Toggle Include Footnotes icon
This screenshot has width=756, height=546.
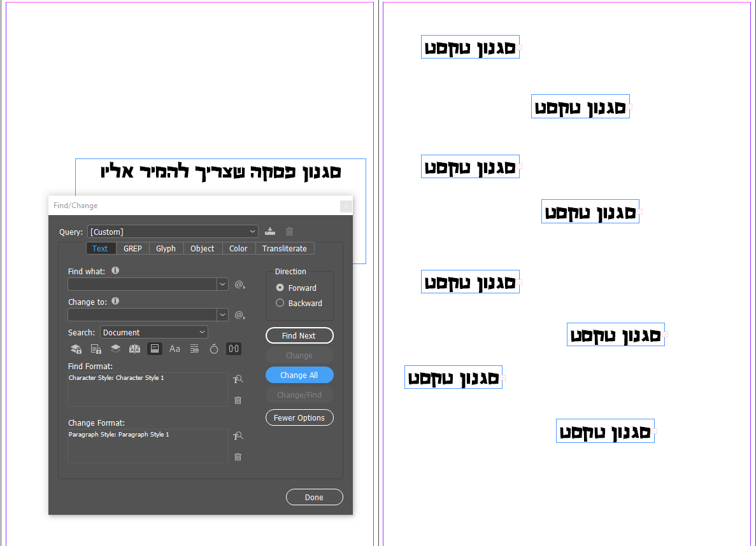154,349
